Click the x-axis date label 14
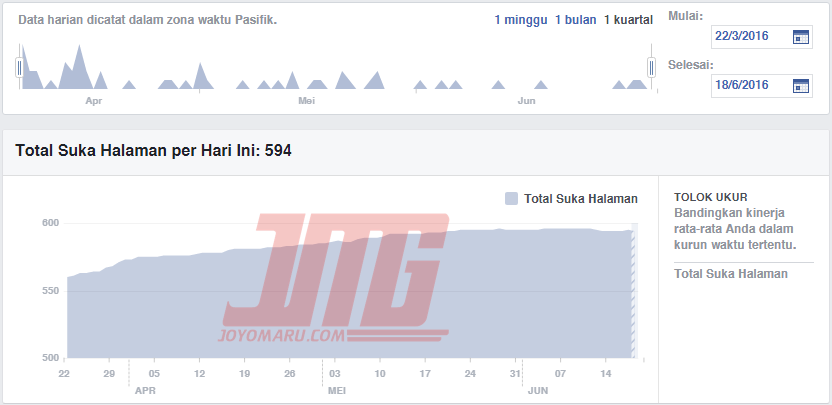 pos(606,374)
